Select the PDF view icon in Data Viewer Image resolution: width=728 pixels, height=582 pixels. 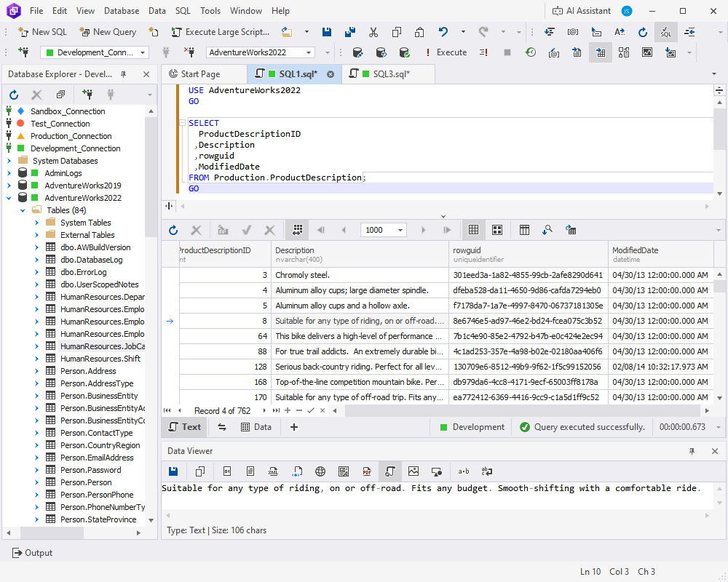[x=366, y=471]
